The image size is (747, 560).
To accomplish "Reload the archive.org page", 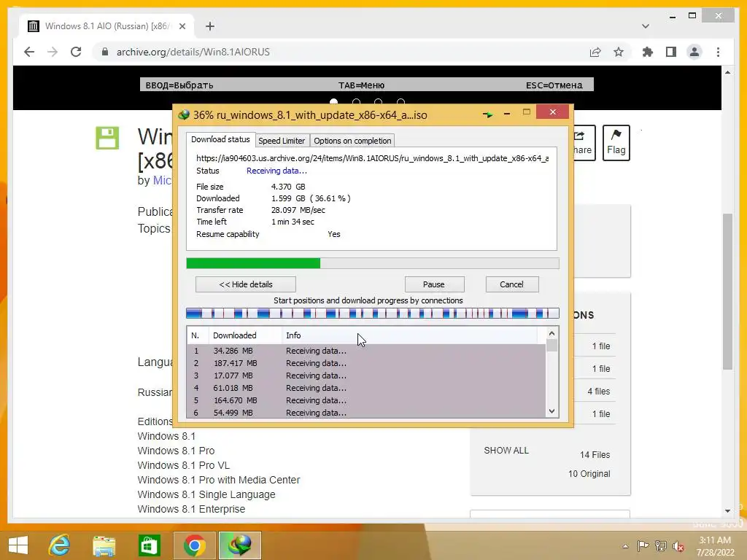I will coord(76,52).
